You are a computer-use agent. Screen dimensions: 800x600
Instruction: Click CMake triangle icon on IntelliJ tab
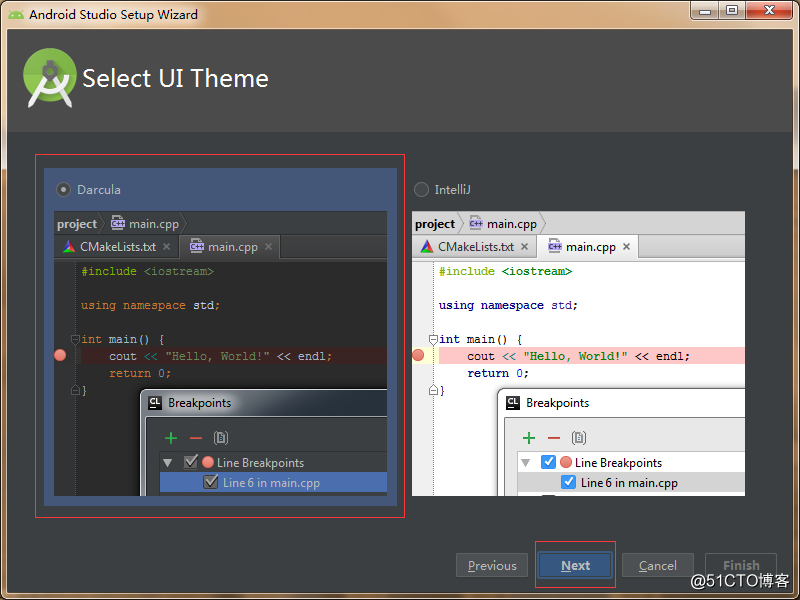click(x=427, y=247)
